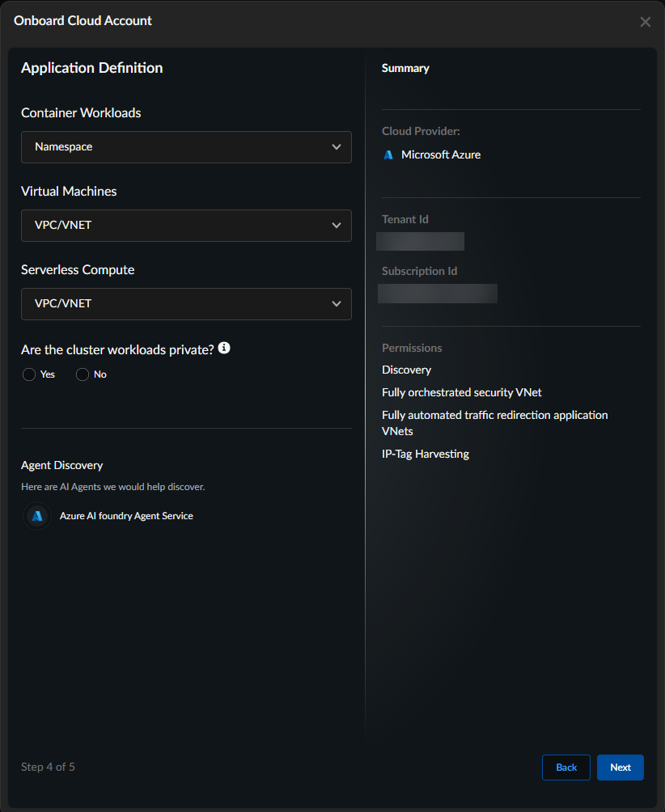Select Yes for private cluster workloads
The height and width of the screenshot is (812, 665).
click(x=30, y=374)
